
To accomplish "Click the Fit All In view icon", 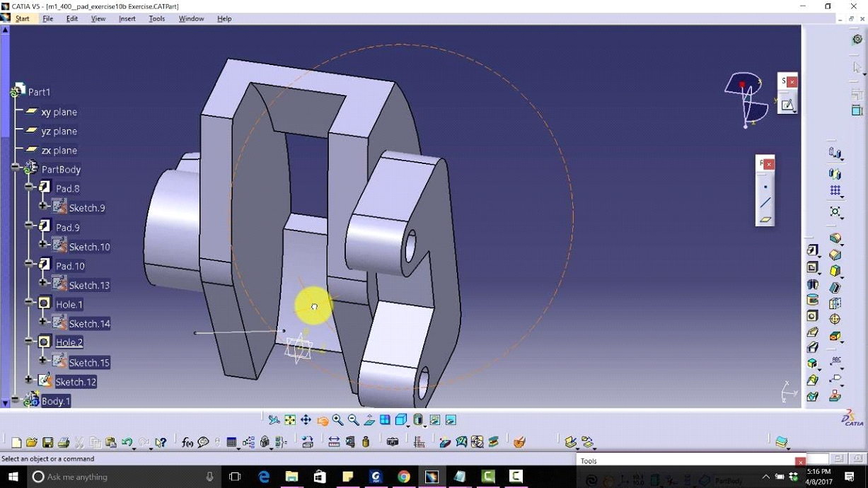I will (290, 419).
